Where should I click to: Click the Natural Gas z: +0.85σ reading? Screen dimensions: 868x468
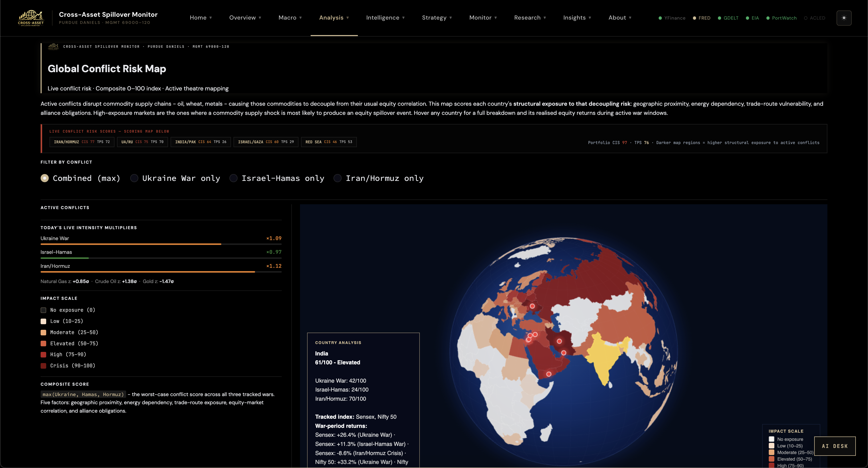coord(65,281)
